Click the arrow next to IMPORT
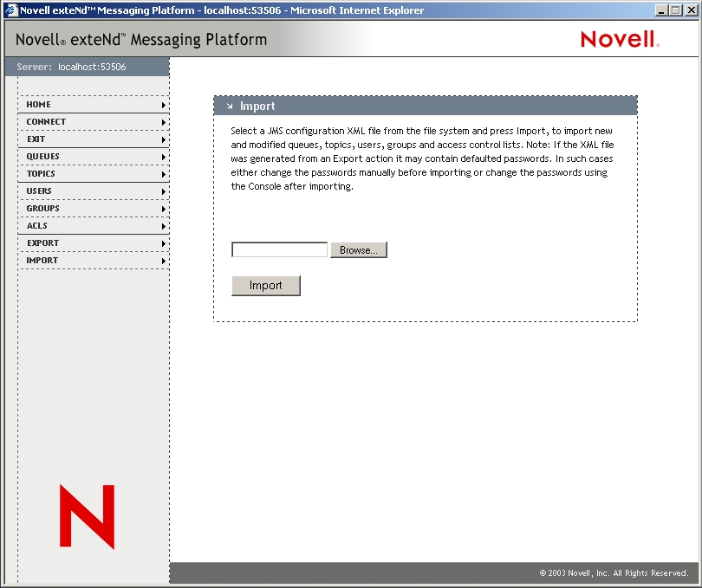 [164, 261]
